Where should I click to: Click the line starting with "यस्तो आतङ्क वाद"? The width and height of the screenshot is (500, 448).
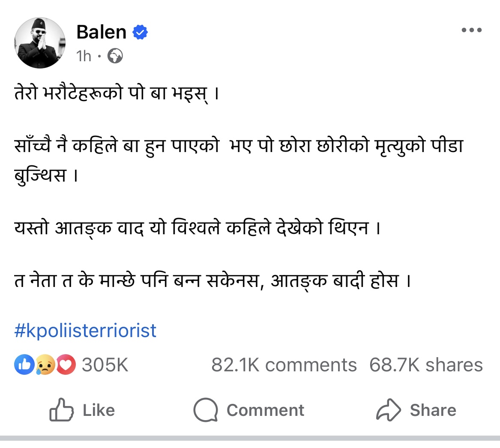[197, 228]
